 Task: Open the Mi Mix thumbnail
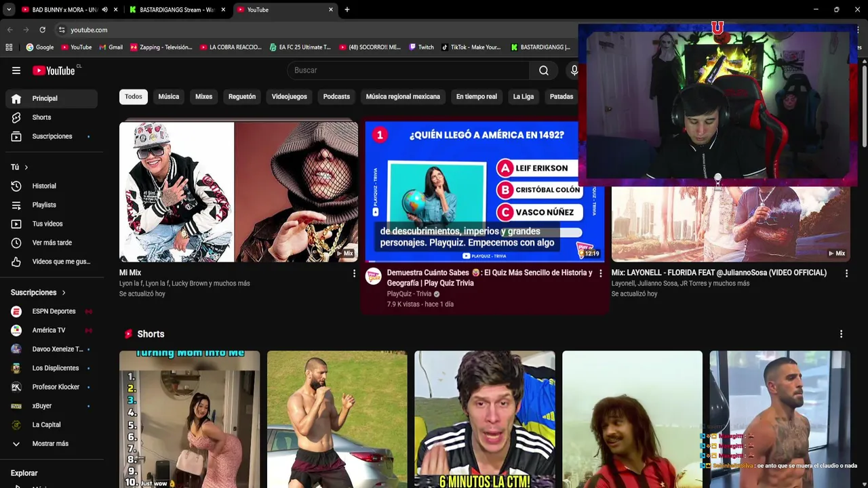pos(239,192)
